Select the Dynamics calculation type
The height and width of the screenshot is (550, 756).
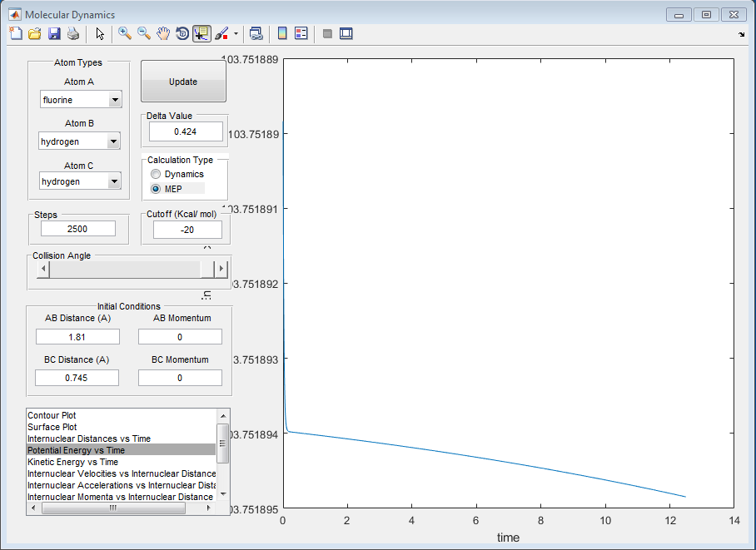pyautogui.click(x=177, y=174)
